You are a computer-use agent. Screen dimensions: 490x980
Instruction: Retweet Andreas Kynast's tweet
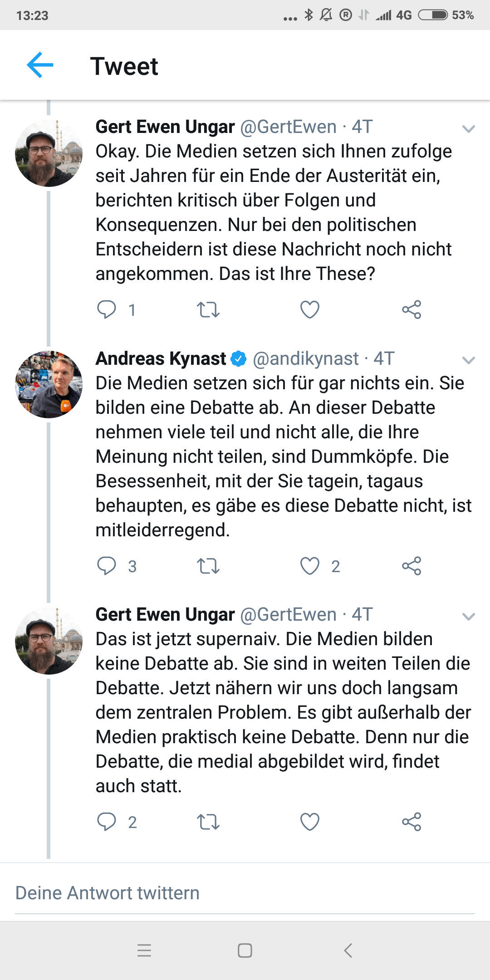[x=208, y=566]
